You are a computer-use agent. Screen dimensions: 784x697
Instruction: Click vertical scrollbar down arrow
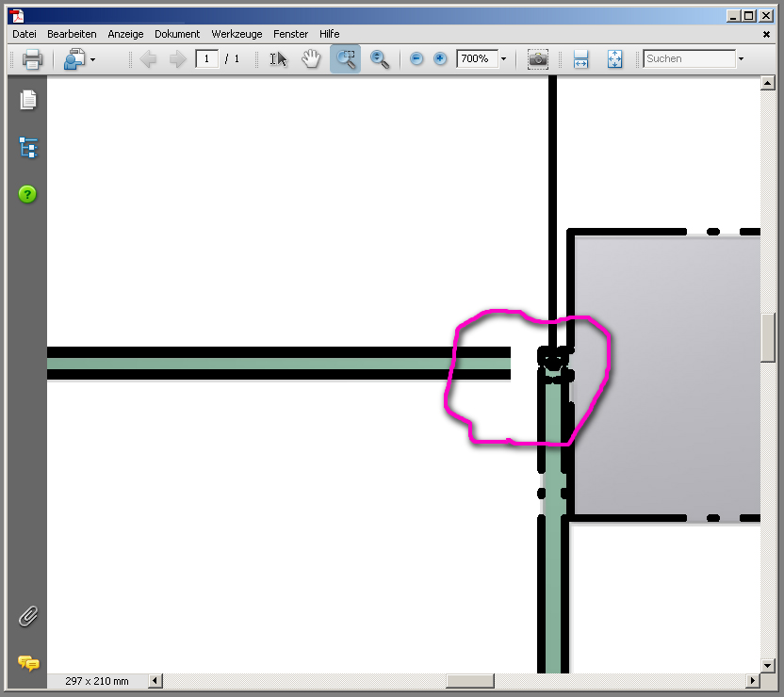(x=767, y=666)
